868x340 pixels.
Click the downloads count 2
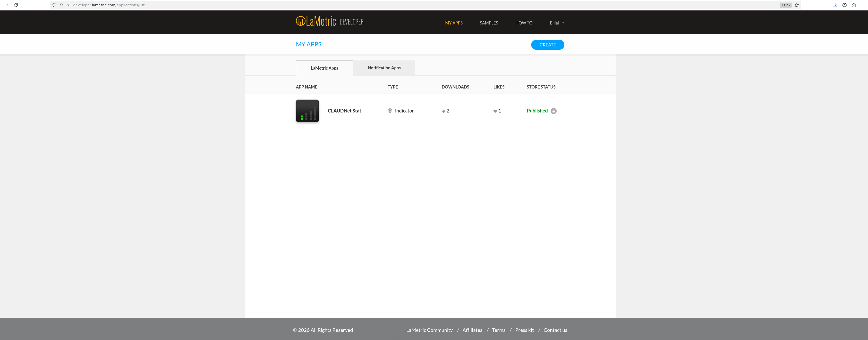(x=448, y=111)
